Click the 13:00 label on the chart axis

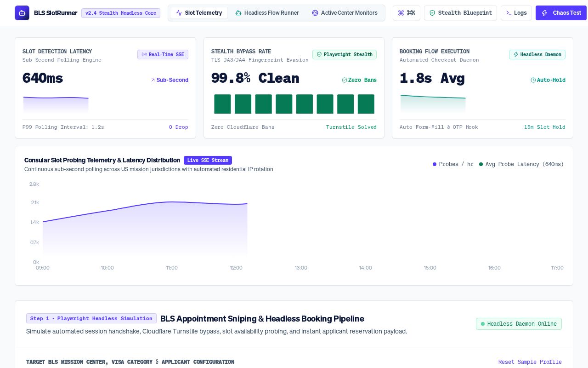(301, 268)
